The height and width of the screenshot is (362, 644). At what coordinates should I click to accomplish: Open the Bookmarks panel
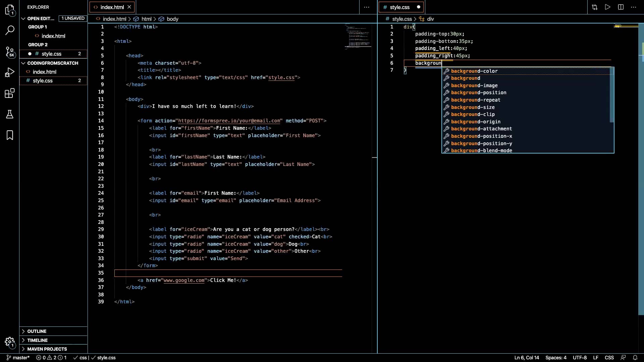[x=10, y=135]
